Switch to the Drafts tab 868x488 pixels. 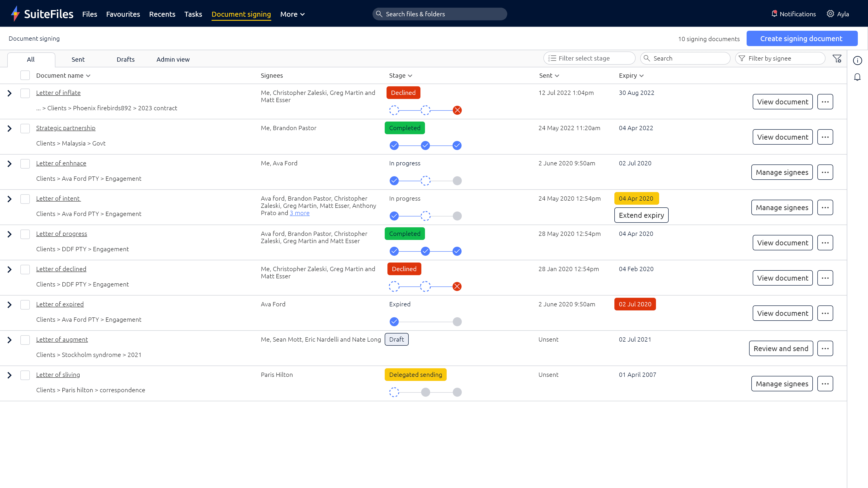[125, 59]
